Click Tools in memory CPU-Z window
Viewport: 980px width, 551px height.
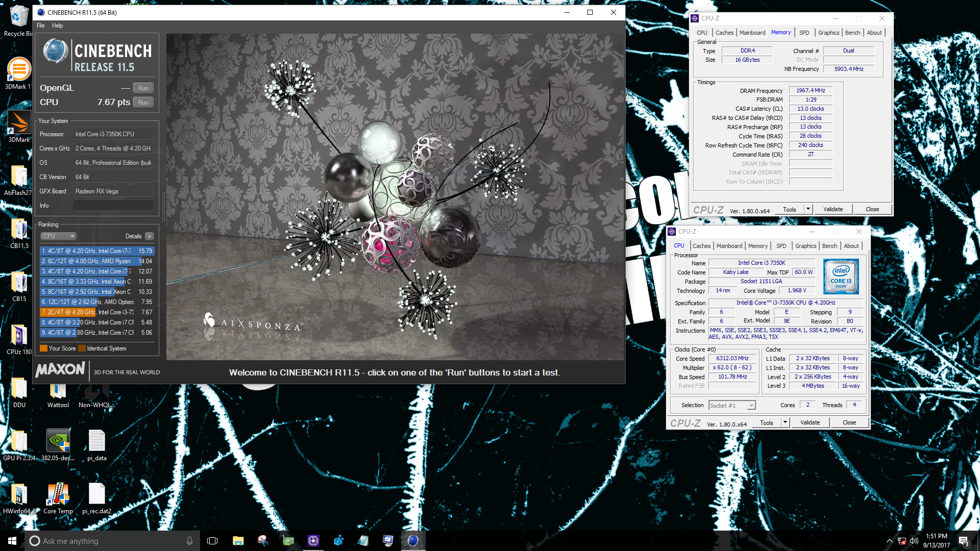[x=789, y=209]
